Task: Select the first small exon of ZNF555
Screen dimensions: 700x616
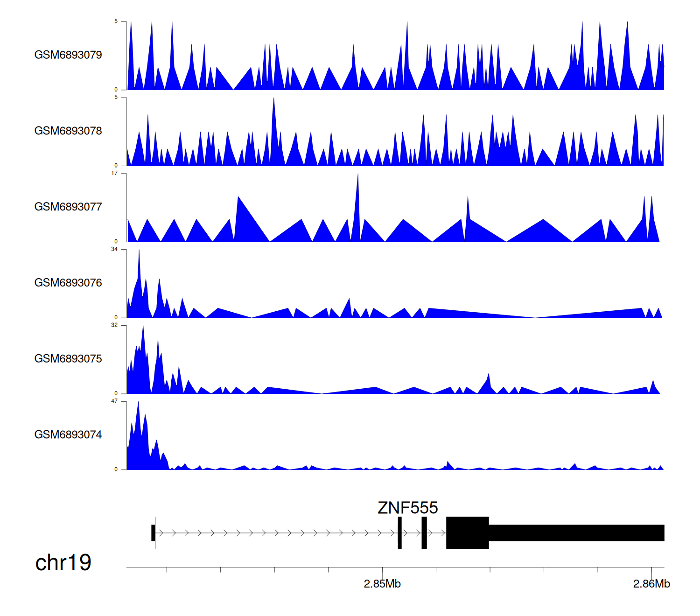Action: click(x=153, y=533)
